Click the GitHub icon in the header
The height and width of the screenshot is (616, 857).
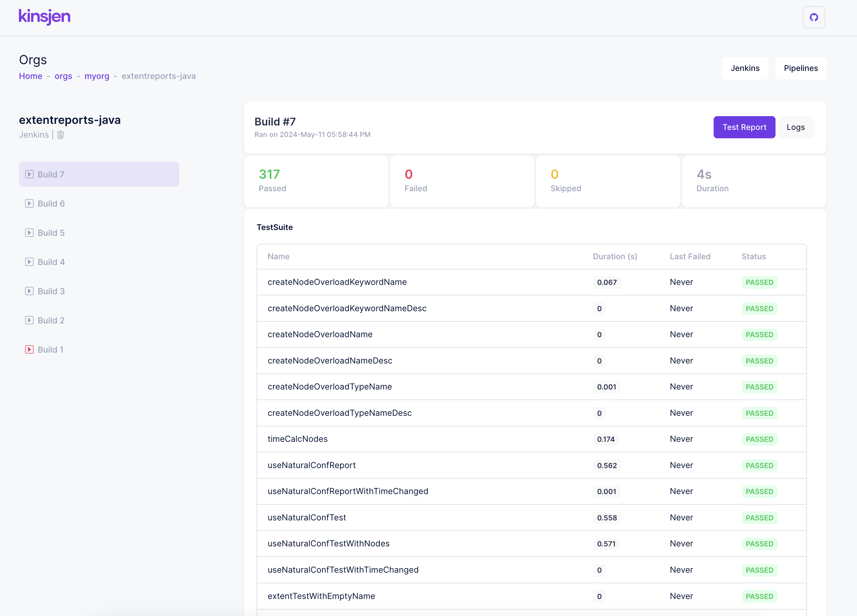pyautogui.click(x=814, y=17)
